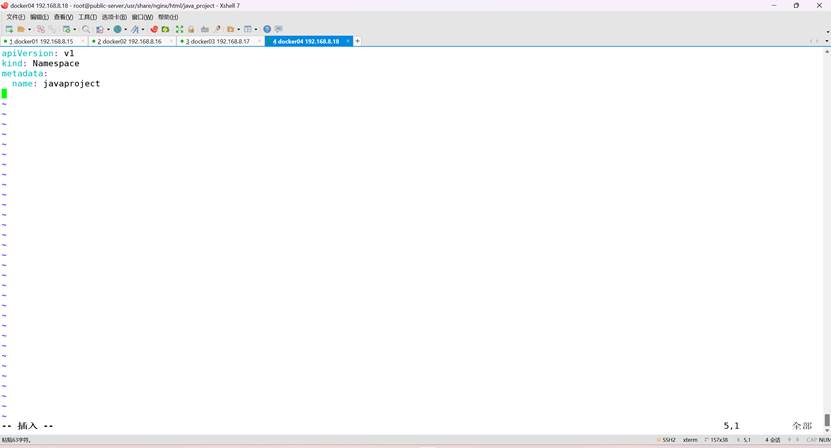Open the 工具(T) menu
Viewport: 831px width, 448px height.
tap(87, 17)
